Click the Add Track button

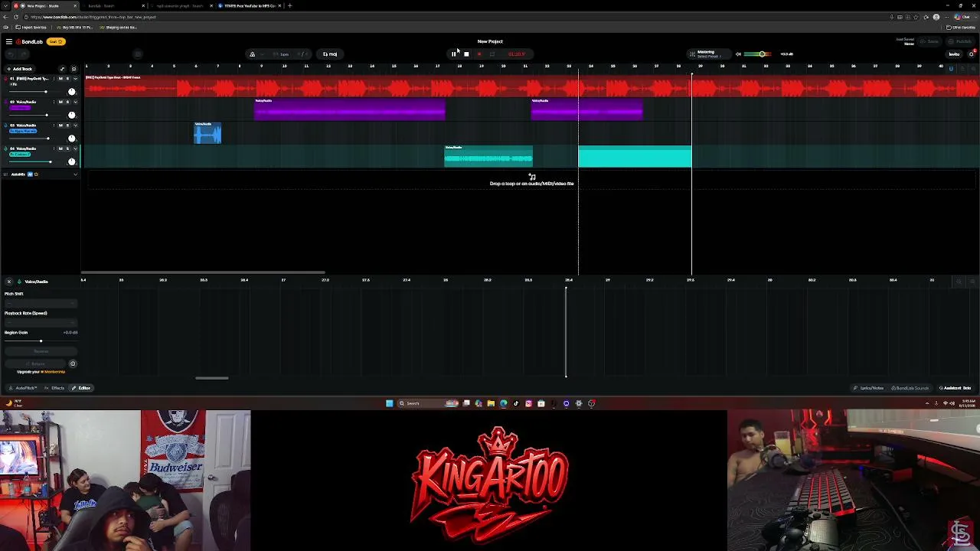[20, 69]
